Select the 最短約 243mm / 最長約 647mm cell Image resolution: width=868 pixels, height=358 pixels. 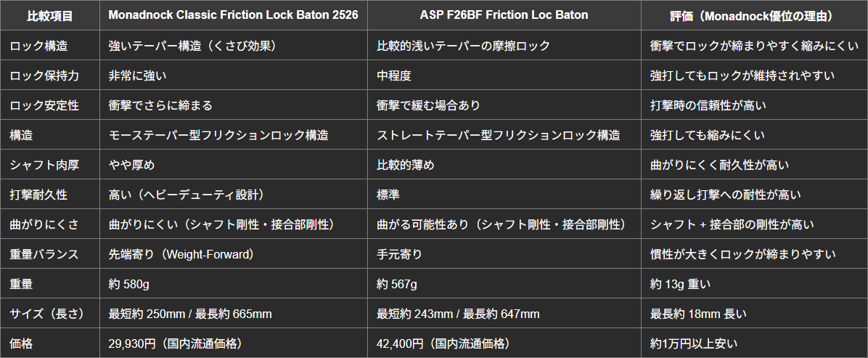click(458, 314)
